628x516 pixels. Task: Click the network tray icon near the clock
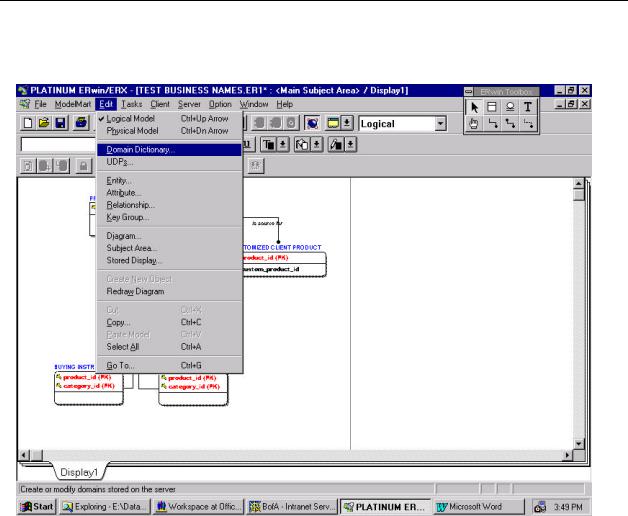[x=540, y=507]
